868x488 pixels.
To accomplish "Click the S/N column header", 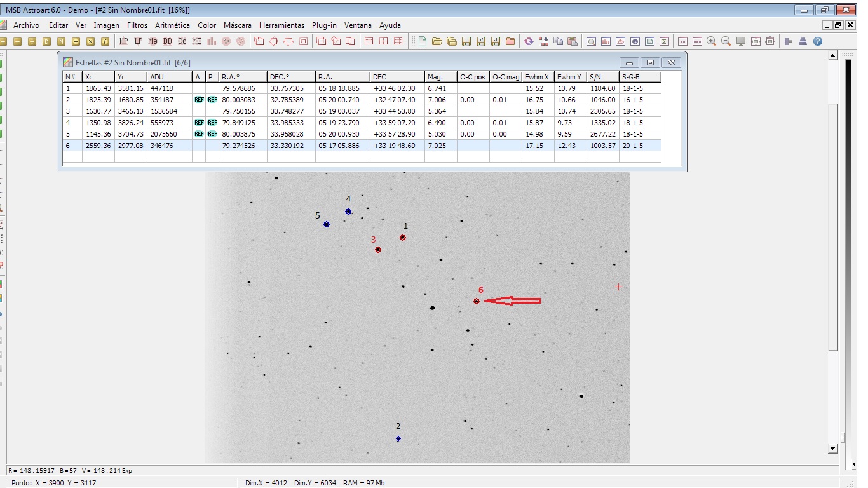I will (x=602, y=77).
